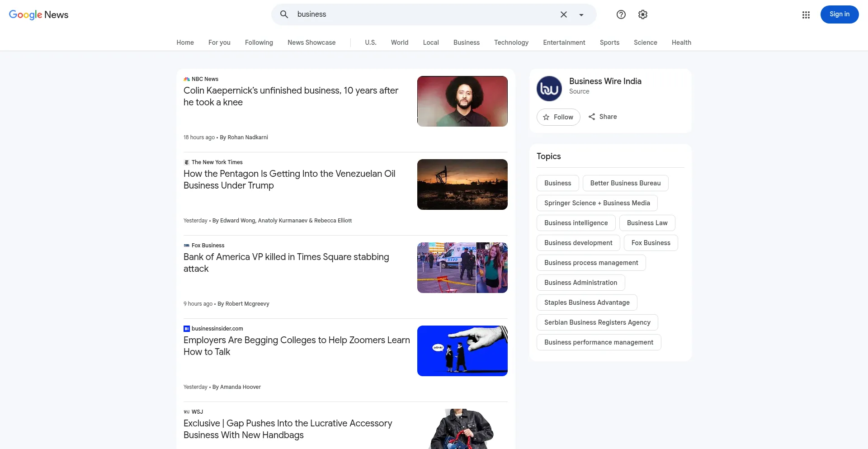Select the Business Administration topic
Viewport: 868px width, 449px height.
(x=581, y=283)
